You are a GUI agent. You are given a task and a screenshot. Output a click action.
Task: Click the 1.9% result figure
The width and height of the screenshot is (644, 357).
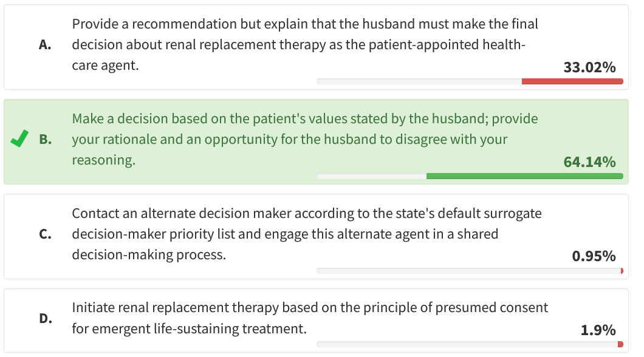click(x=598, y=330)
